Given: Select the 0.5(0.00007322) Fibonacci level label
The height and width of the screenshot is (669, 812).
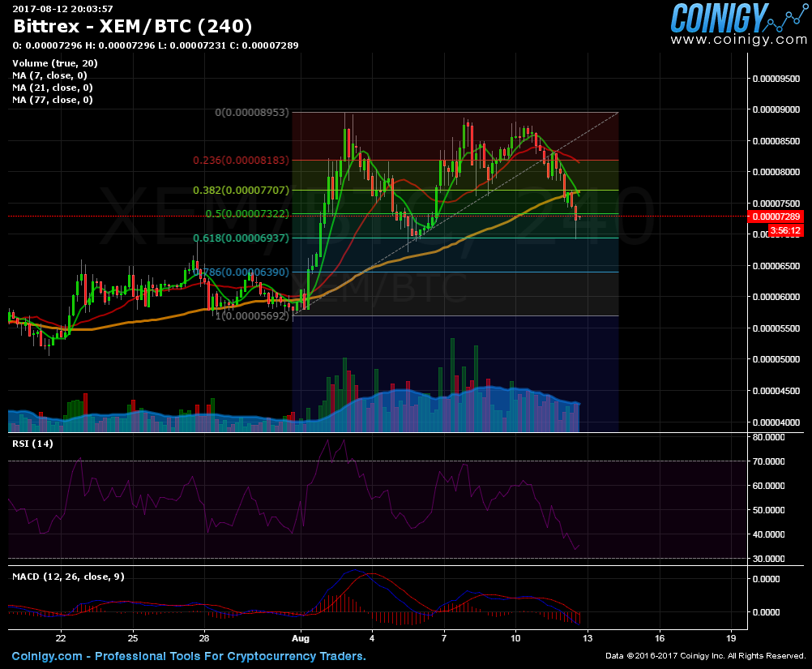Looking at the screenshot, I should tap(247, 214).
